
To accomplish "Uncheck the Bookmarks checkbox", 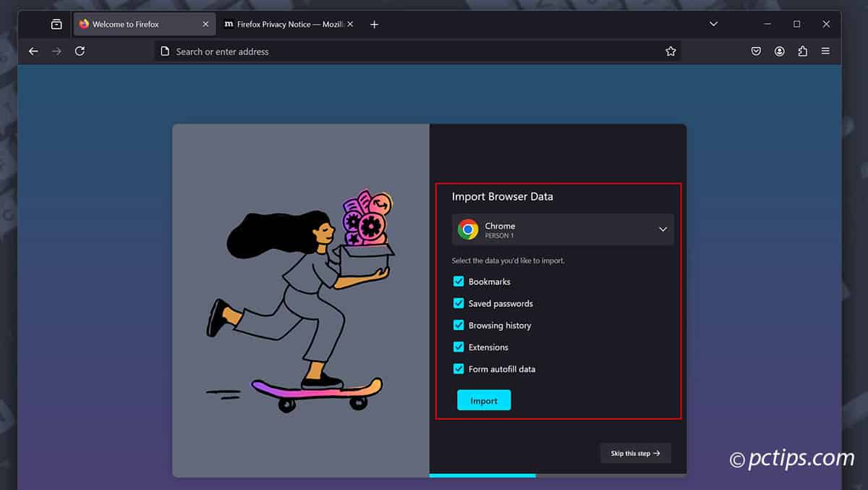I will click(459, 282).
